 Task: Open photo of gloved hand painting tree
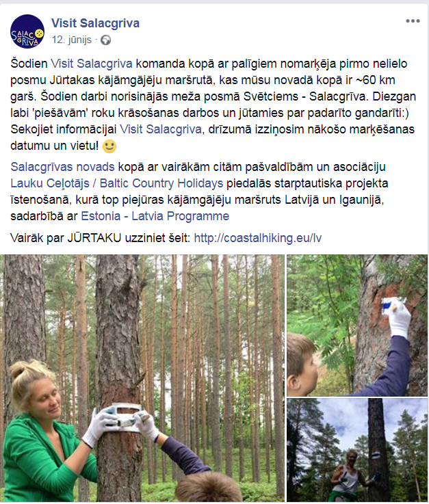coord(357,326)
